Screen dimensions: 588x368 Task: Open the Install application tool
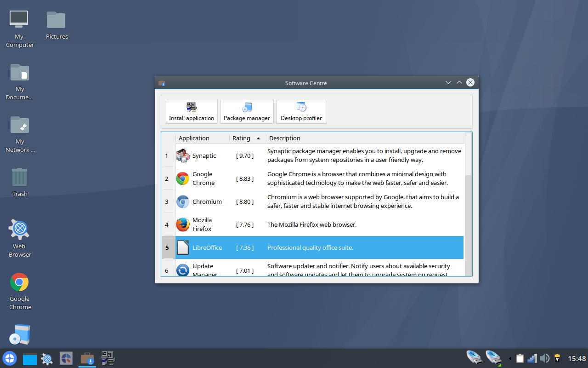[192, 112]
